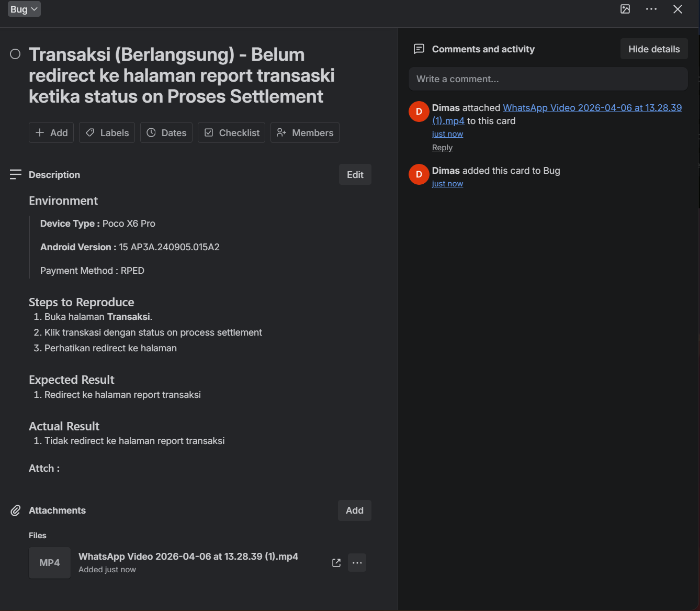Focus the Write a comment field

(548, 79)
